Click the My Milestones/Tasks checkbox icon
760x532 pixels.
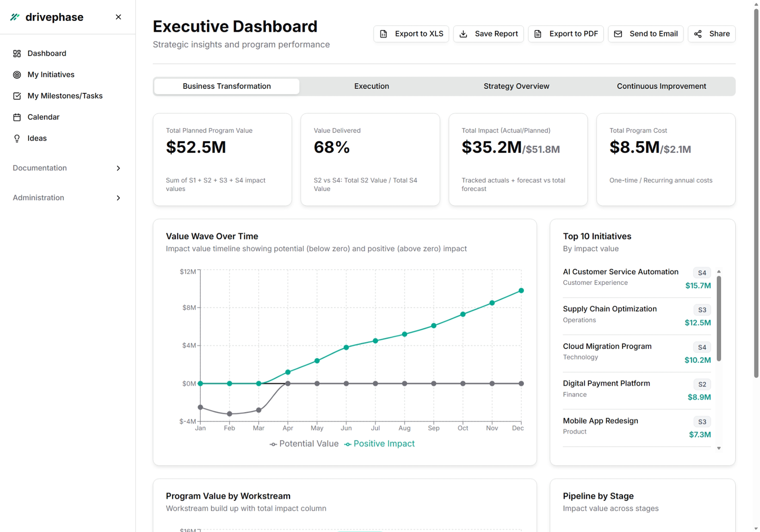point(17,96)
